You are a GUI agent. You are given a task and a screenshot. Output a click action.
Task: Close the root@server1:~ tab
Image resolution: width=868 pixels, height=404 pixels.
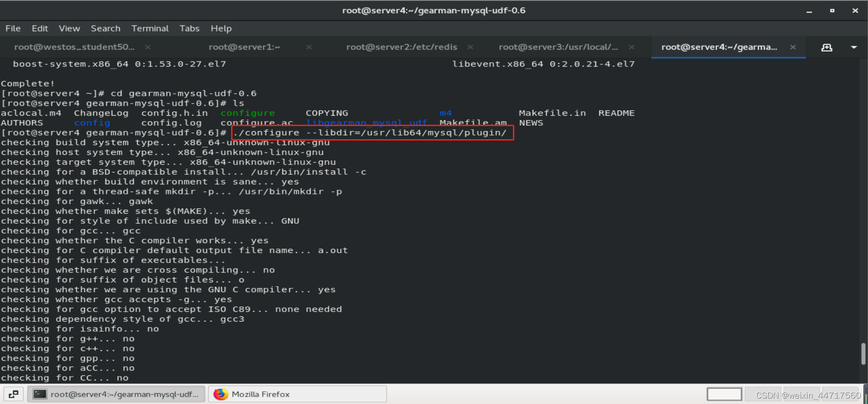point(309,47)
